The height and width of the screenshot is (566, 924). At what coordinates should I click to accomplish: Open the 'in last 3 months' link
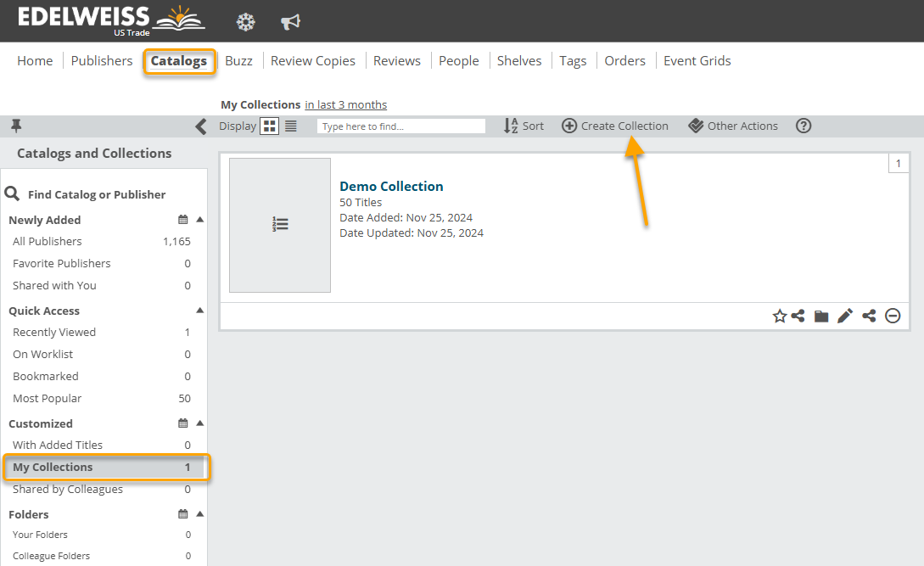pyautogui.click(x=345, y=105)
